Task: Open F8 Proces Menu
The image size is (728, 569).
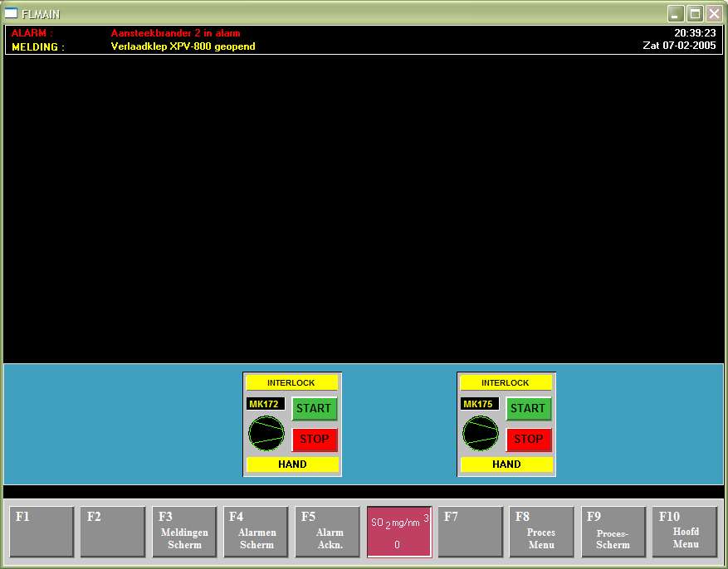Action: tap(541, 532)
